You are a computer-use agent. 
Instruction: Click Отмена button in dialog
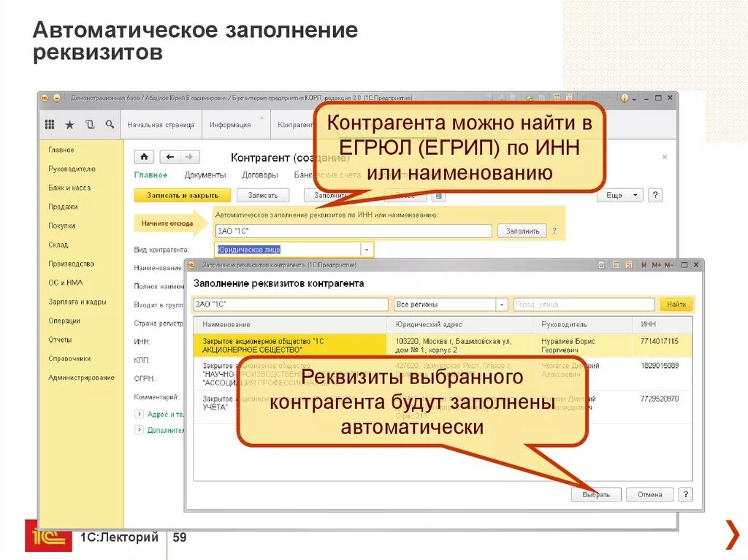click(x=649, y=494)
